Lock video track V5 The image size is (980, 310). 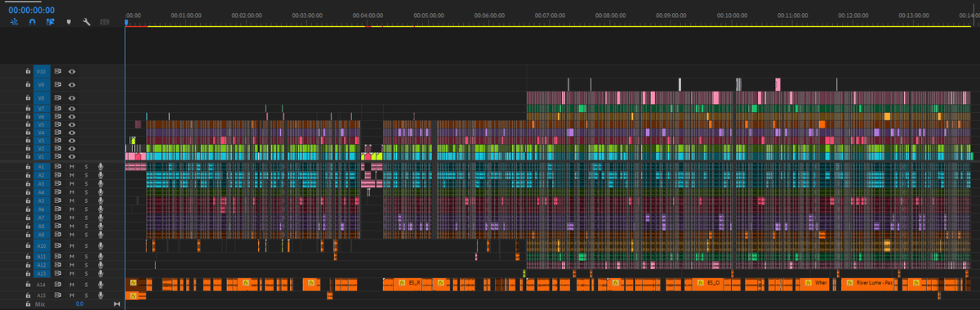[x=28, y=124]
